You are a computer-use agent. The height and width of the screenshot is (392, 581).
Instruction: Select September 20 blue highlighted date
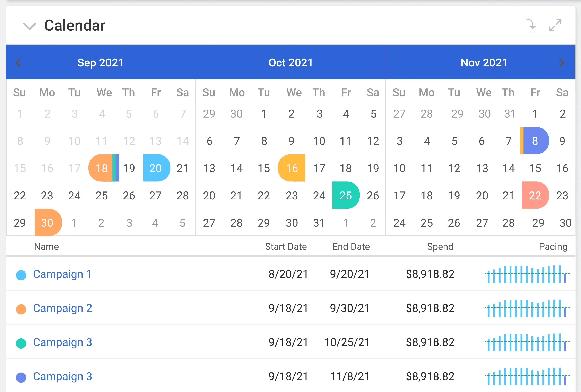click(x=156, y=168)
